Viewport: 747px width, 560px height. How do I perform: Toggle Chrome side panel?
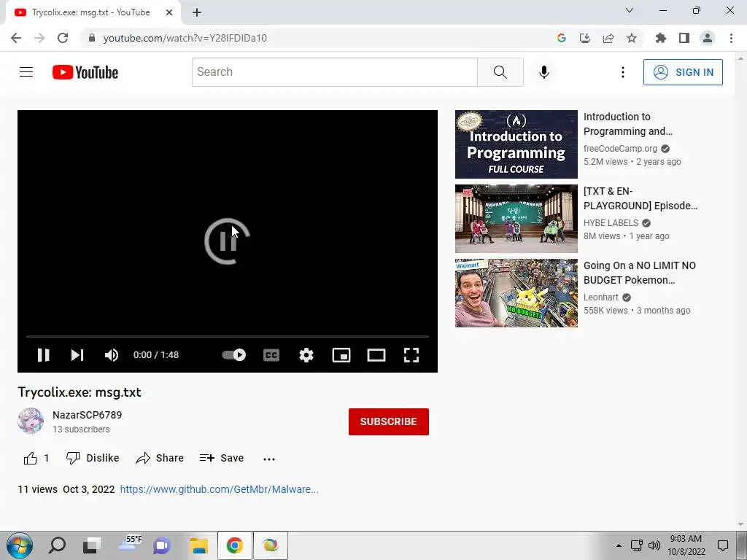(684, 38)
